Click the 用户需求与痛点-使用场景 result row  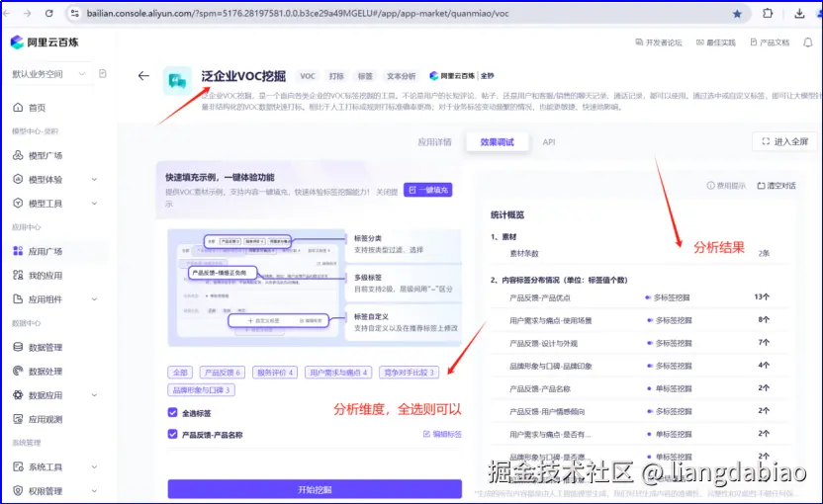pos(640,320)
